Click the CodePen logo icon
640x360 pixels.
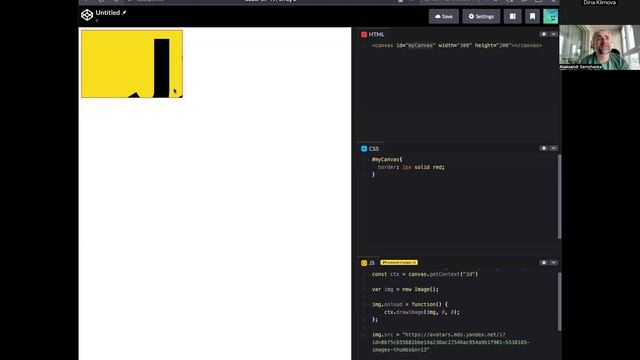point(87,15)
